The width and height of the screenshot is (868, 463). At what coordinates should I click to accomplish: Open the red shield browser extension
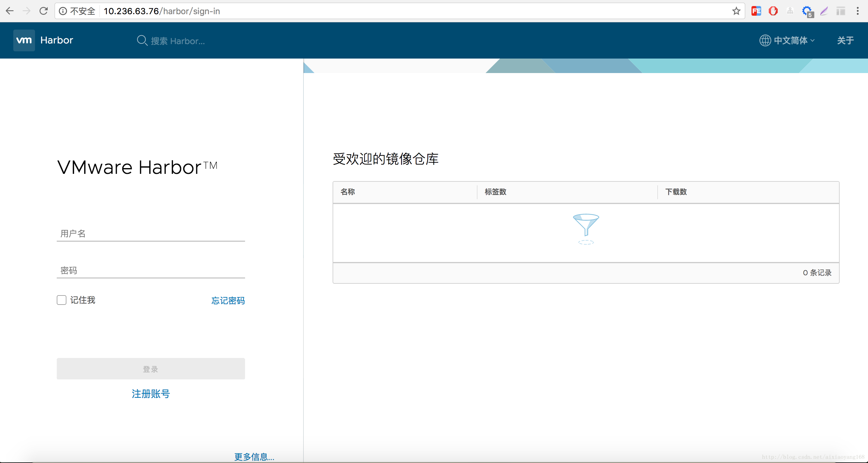(773, 11)
